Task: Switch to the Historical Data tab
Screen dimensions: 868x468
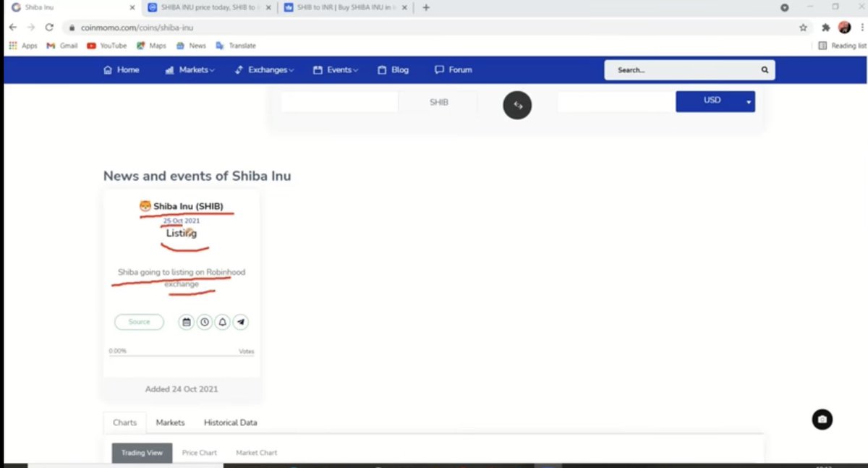Action: 230,422
